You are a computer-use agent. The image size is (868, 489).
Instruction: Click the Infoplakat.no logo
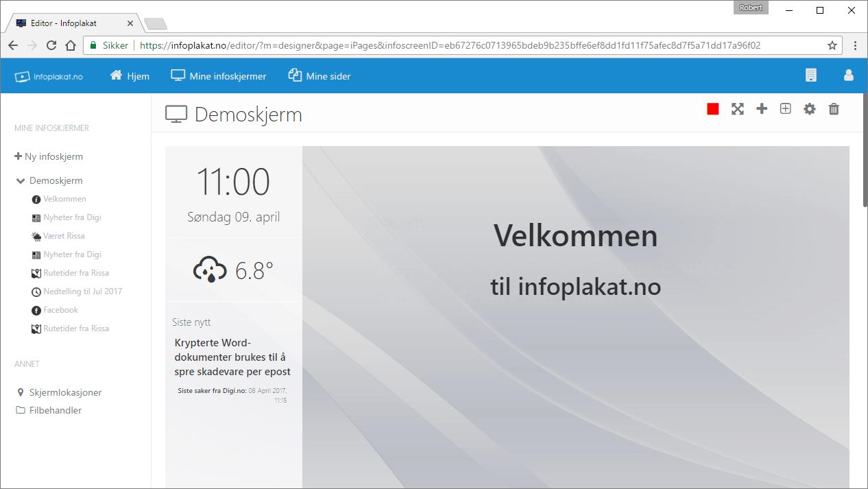pyautogui.click(x=49, y=76)
